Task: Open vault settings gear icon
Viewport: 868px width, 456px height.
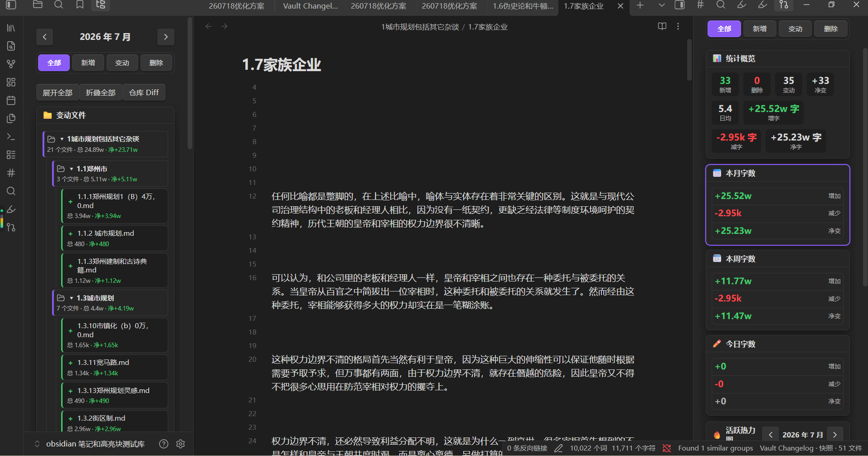Action: (180, 444)
